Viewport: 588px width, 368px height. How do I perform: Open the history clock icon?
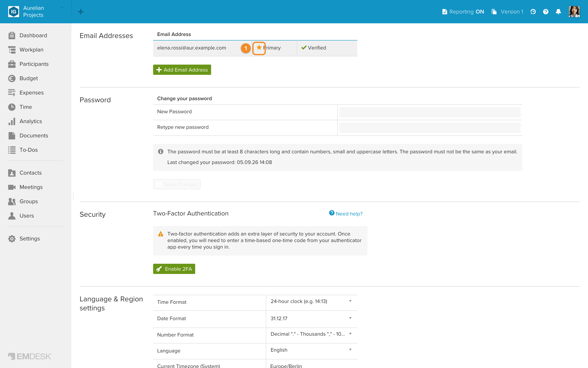click(x=533, y=12)
